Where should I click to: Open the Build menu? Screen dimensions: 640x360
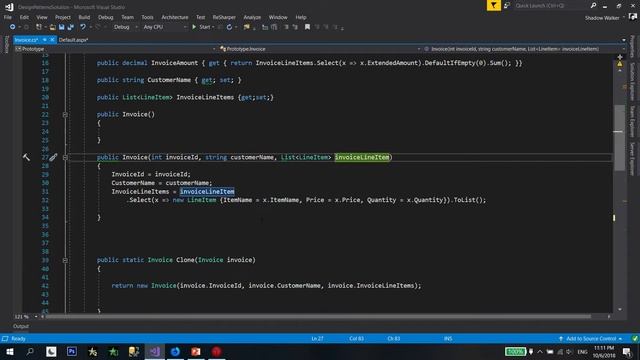pyautogui.click(x=84, y=17)
